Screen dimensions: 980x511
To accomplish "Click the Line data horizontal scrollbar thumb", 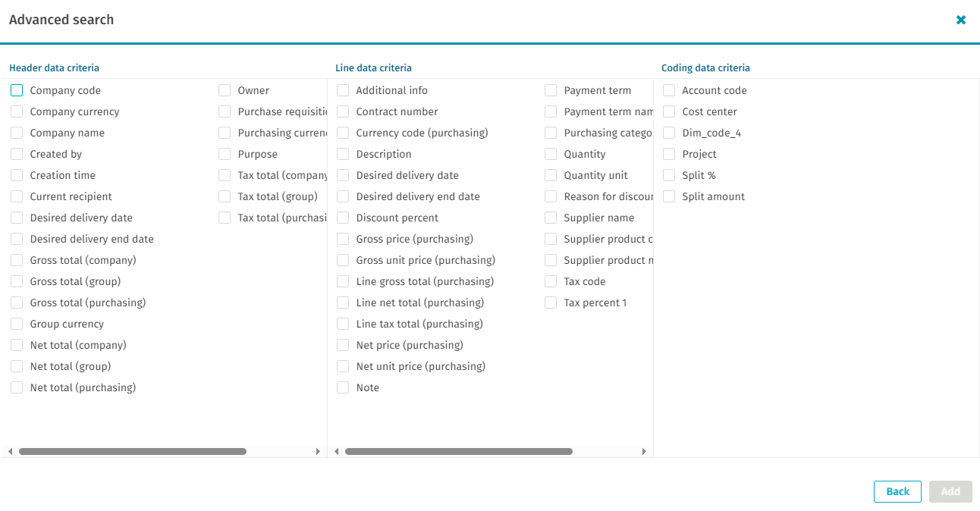I will coord(458,452).
